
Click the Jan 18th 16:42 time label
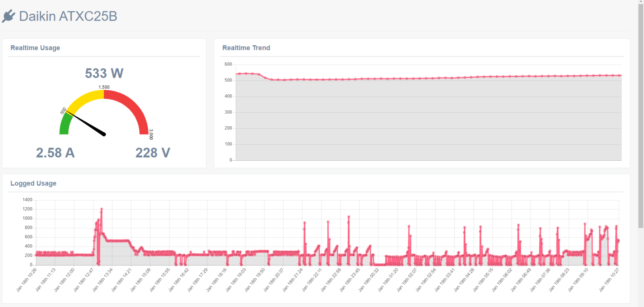(178, 280)
